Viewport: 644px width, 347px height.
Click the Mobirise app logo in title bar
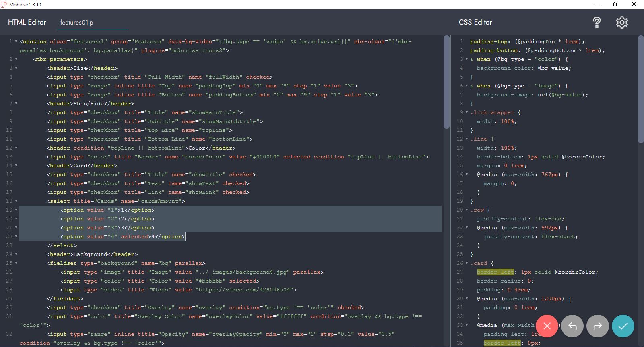(x=4, y=4)
